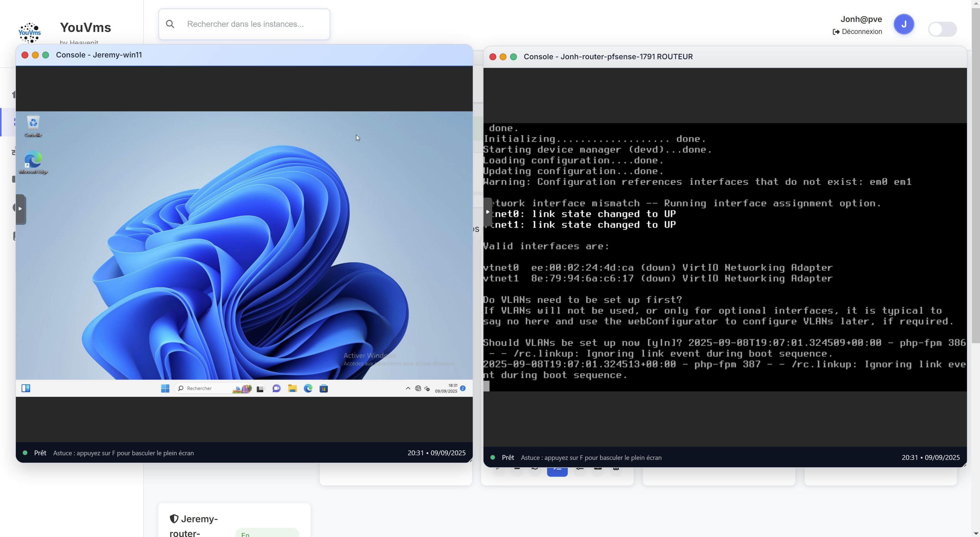Open File Explorer from the taskbar

click(292, 388)
